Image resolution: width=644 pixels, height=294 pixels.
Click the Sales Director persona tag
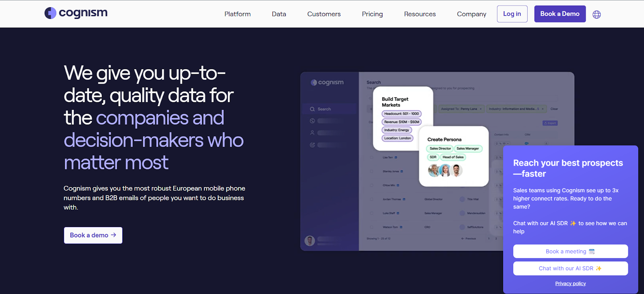[x=440, y=148]
